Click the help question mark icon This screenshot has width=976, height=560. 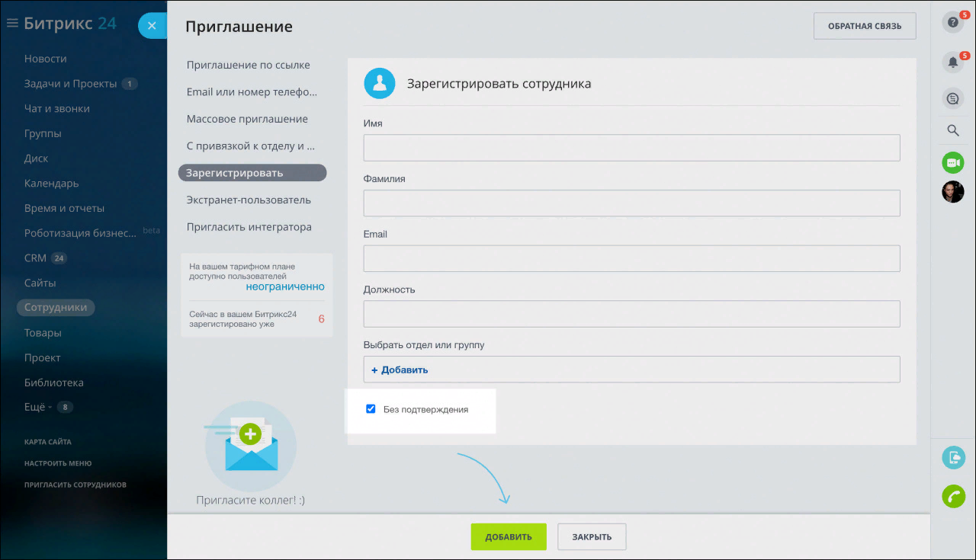pyautogui.click(x=952, y=22)
